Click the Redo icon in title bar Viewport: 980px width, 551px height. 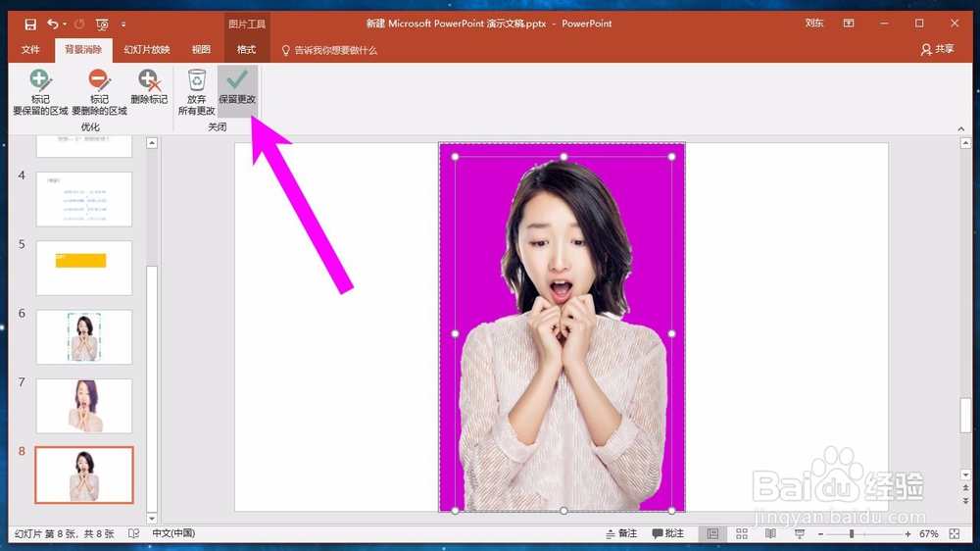[x=79, y=25]
